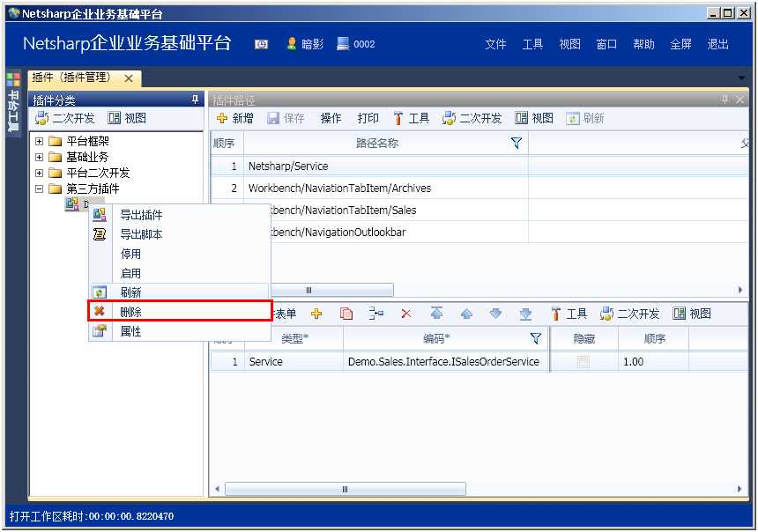758x532 pixels.
Task: Select Workbench/NaviationTabItem/Archives row
Action: pos(479,188)
